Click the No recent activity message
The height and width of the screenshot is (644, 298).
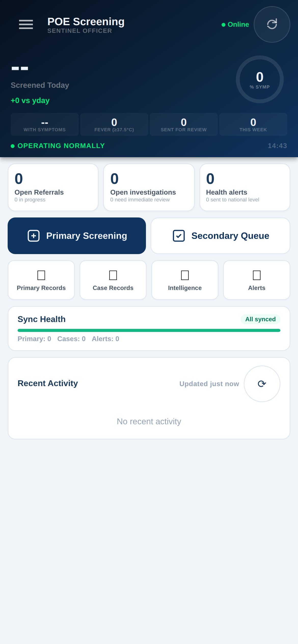click(x=149, y=421)
